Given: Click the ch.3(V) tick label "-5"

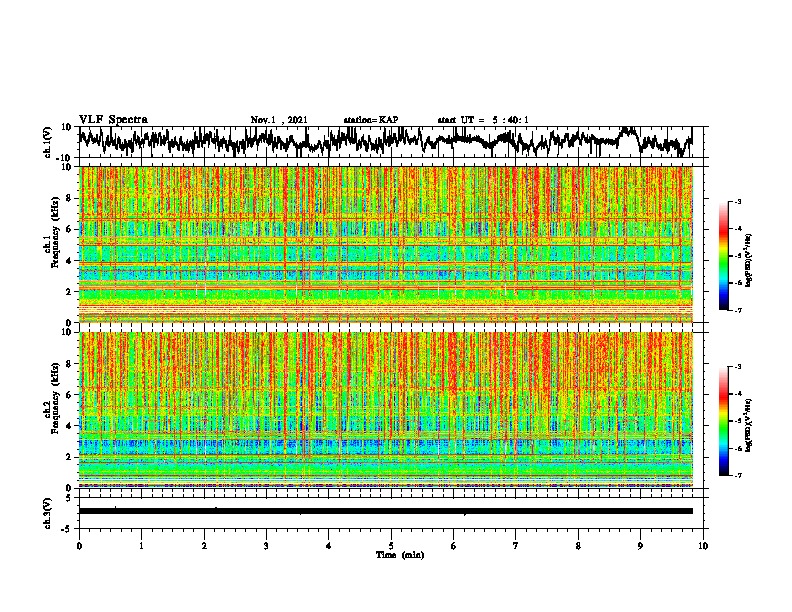Looking at the screenshot, I should tap(68, 529).
